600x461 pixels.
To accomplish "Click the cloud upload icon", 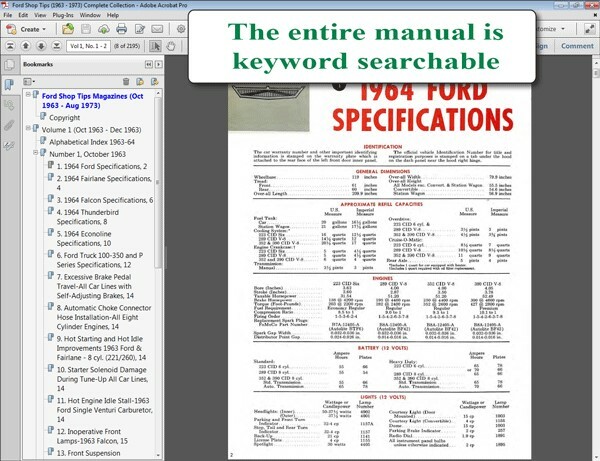I will (x=104, y=29).
